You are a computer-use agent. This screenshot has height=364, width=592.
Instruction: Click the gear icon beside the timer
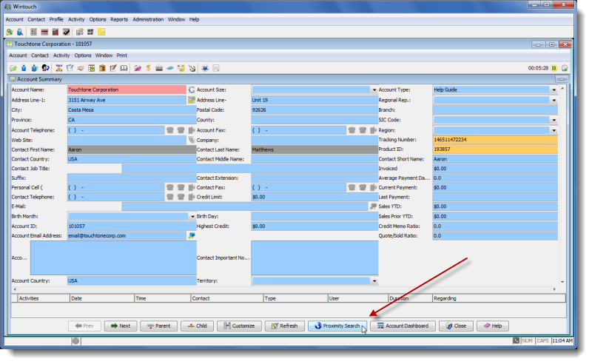click(565, 68)
